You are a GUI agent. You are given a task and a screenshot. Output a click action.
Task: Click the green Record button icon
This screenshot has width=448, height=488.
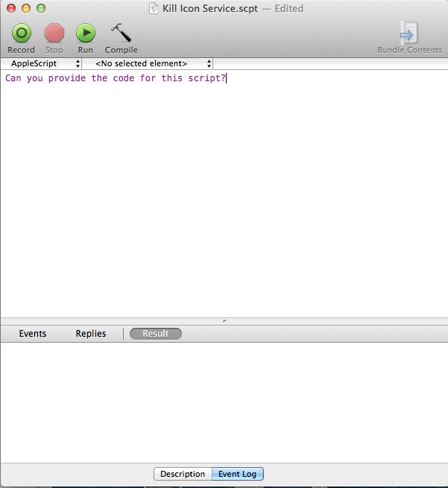point(22,33)
